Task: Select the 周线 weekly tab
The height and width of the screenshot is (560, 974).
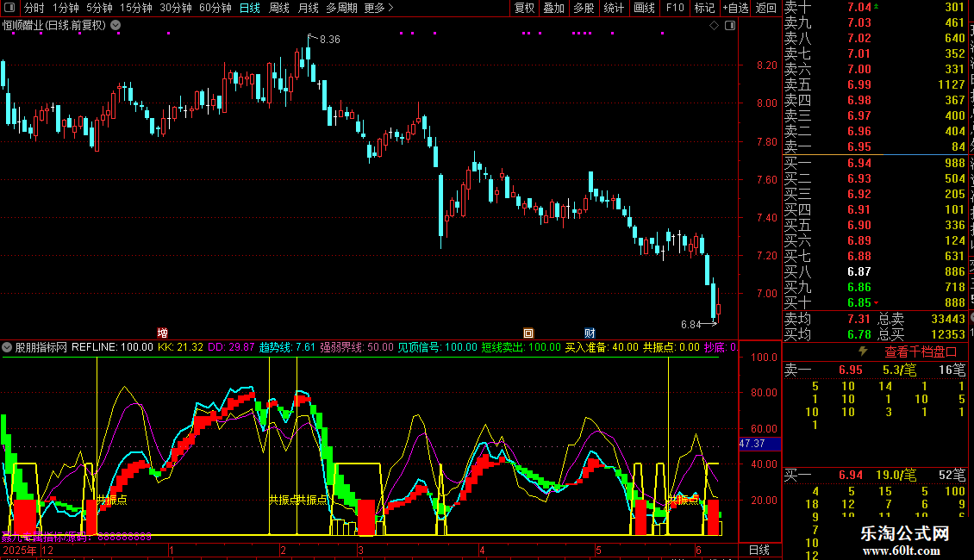Action: click(279, 8)
